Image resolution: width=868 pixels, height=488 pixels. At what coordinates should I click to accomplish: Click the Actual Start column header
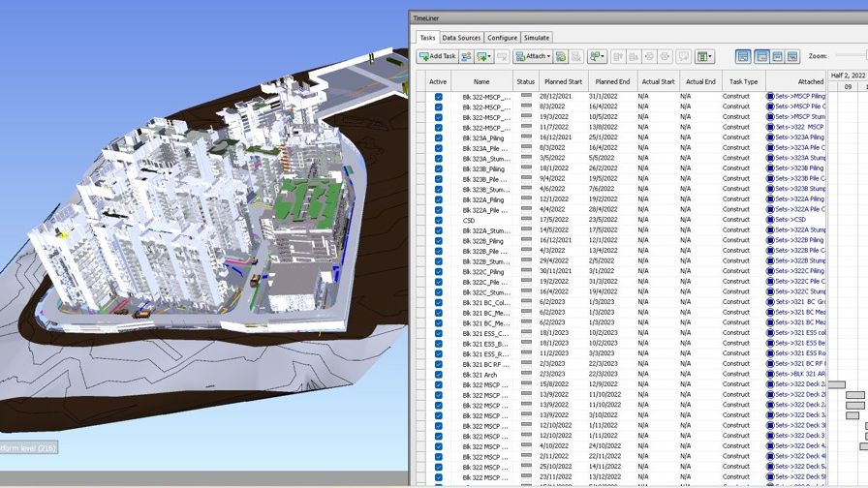tap(658, 81)
